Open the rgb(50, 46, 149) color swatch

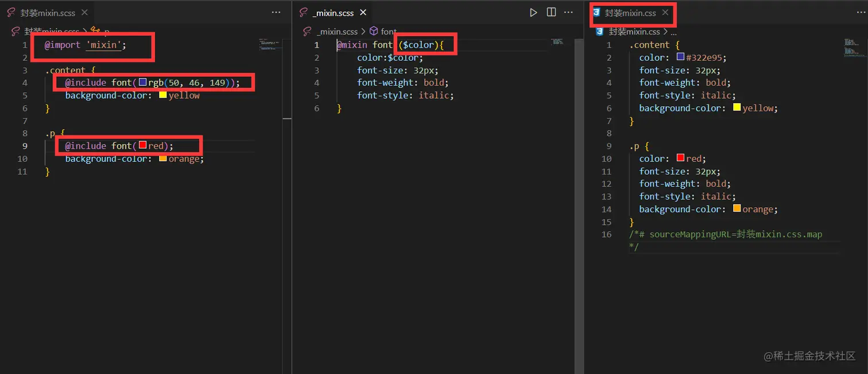pos(143,83)
